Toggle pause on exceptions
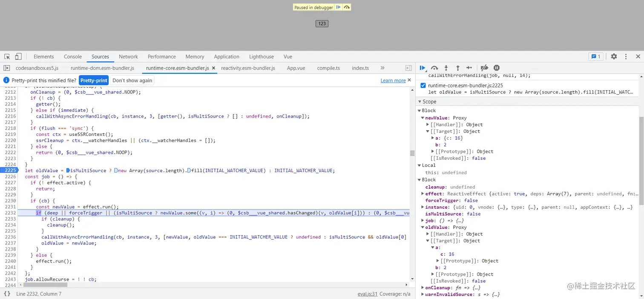This screenshot has width=644, height=299. 496,68
